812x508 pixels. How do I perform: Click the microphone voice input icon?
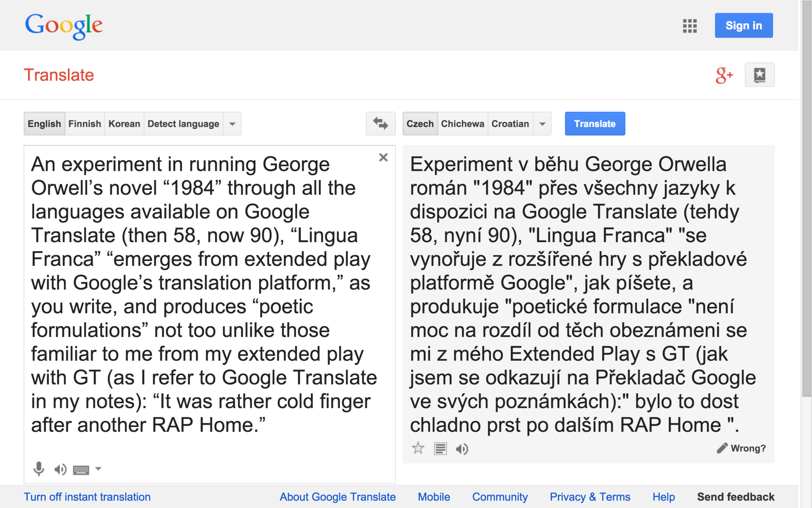[38, 469]
